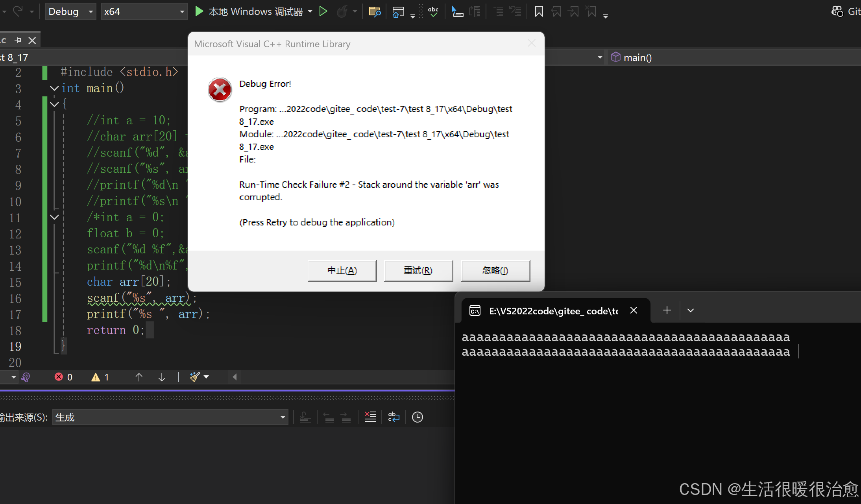Go to previous issue with up arrow
The image size is (861, 504).
click(x=139, y=377)
